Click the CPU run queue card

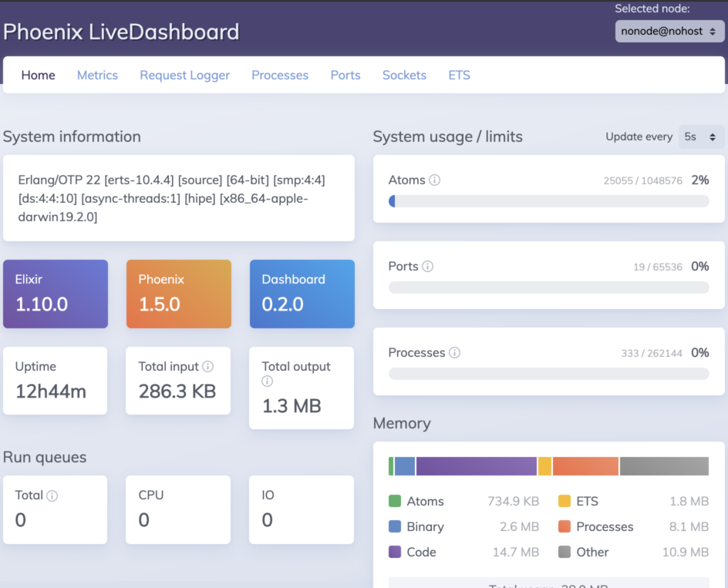coord(178,509)
